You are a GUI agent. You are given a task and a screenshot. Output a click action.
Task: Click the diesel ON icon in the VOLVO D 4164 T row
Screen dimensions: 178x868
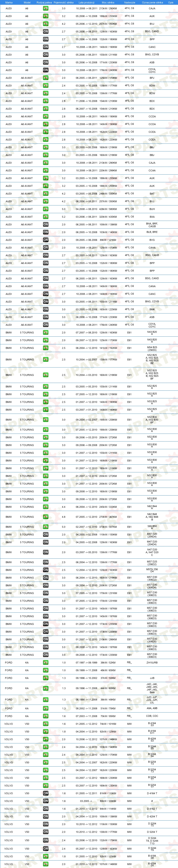tap(46, 793)
